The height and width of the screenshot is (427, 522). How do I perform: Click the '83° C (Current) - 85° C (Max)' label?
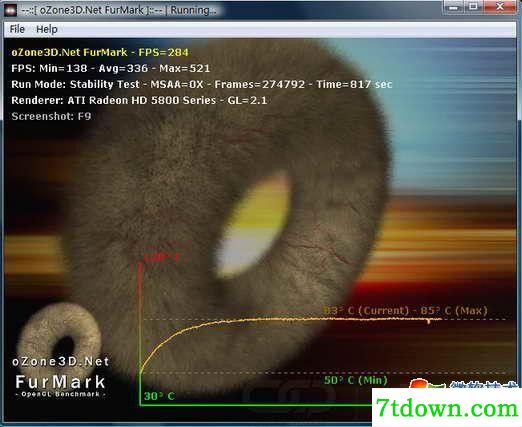click(x=405, y=310)
